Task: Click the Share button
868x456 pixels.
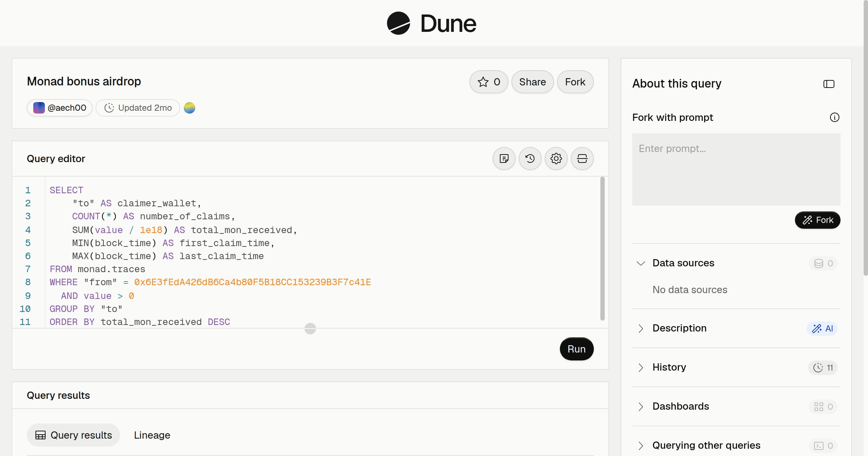Action: (532, 82)
